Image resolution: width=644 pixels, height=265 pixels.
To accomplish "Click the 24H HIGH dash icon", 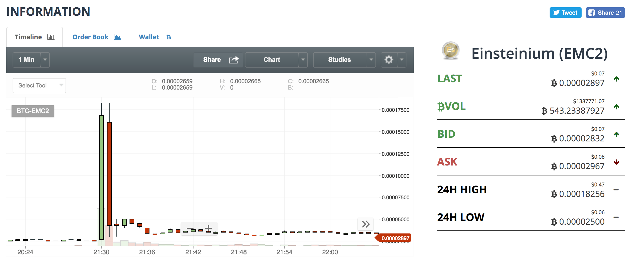I will click(x=616, y=190).
